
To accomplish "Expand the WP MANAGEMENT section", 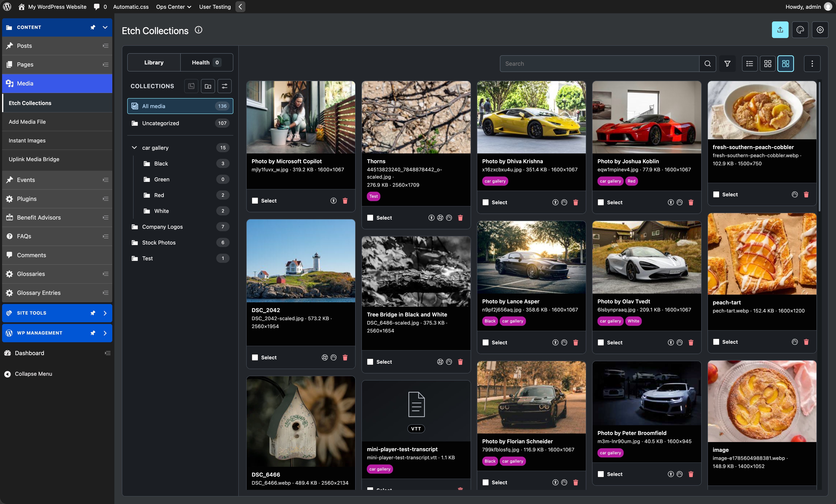I will 105,333.
